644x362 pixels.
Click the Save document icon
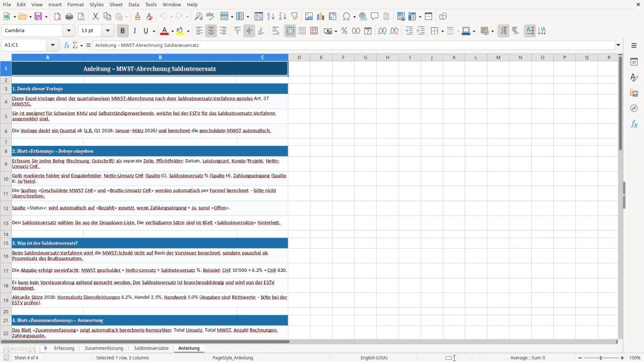pos(39,17)
